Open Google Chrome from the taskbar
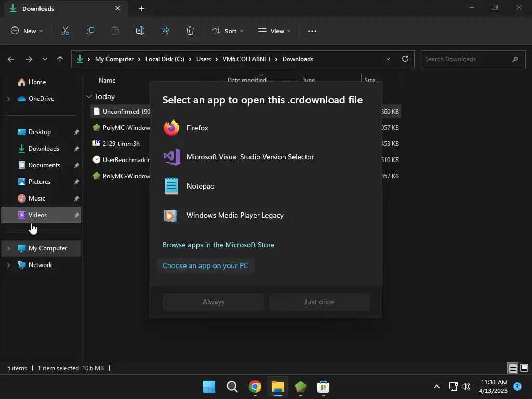The height and width of the screenshot is (399, 532). 255,387
